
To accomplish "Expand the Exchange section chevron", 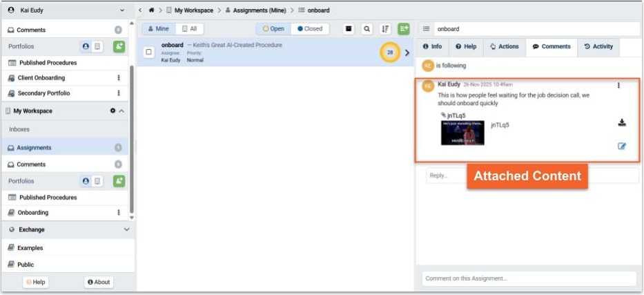I will coord(126,229).
